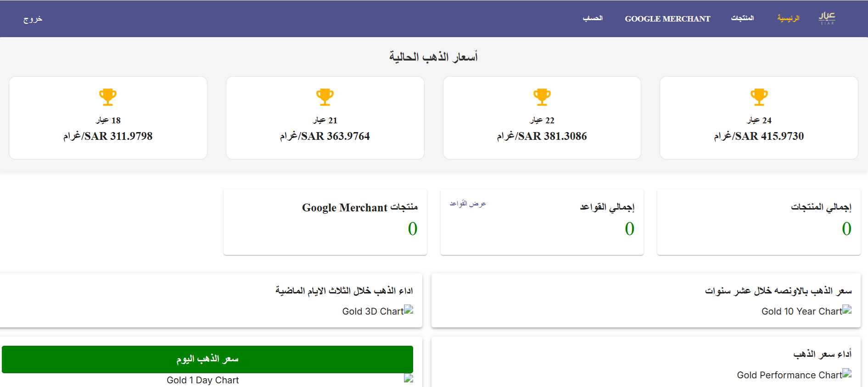Click the عرض القواعد view rules link
The height and width of the screenshot is (387, 868).
467,204
